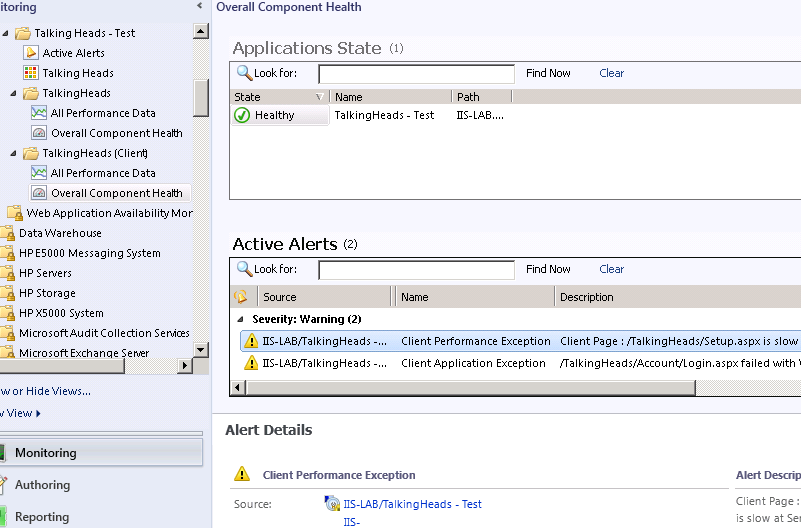
Task: Click Web Application Availability Monitoring folder icon
Action: pyautogui.click(x=15, y=213)
